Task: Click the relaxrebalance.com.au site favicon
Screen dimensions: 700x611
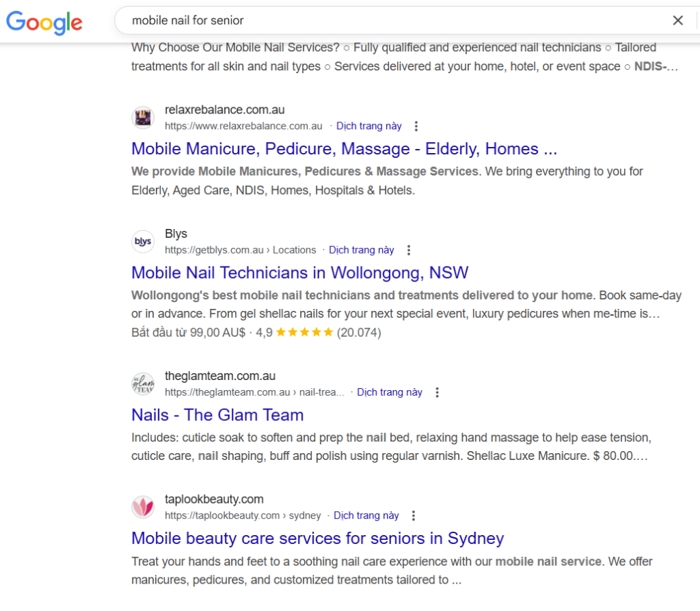Action: (143, 118)
